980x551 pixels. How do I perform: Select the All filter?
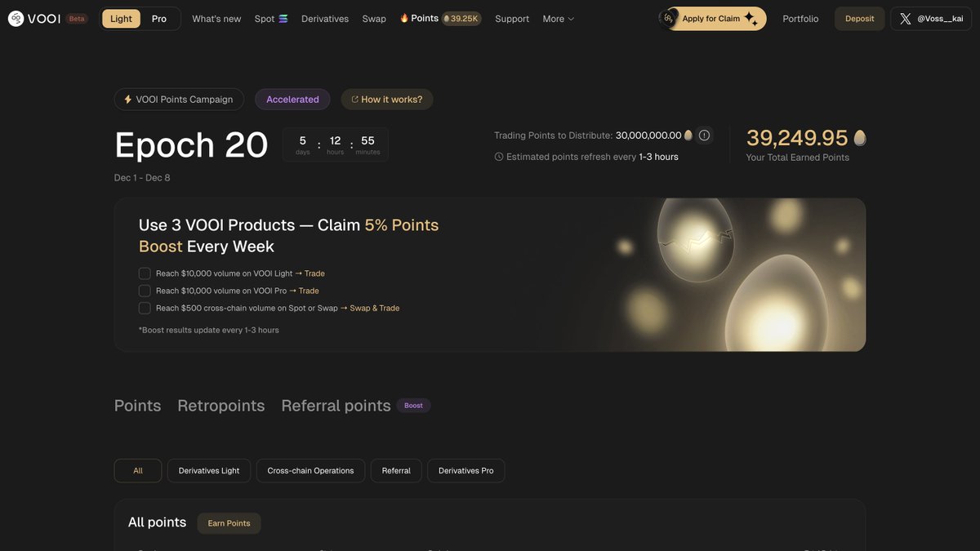pyautogui.click(x=138, y=471)
